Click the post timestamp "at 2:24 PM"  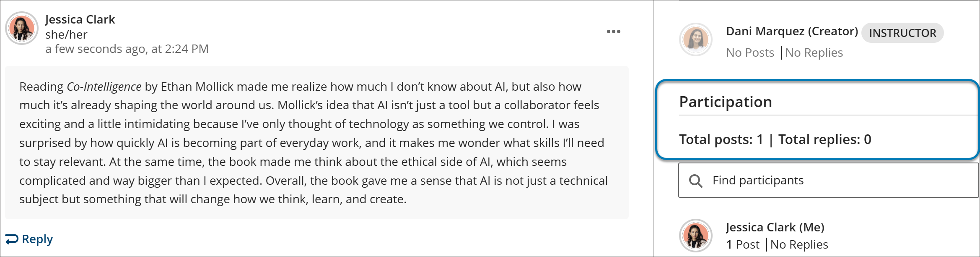[180, 49]
